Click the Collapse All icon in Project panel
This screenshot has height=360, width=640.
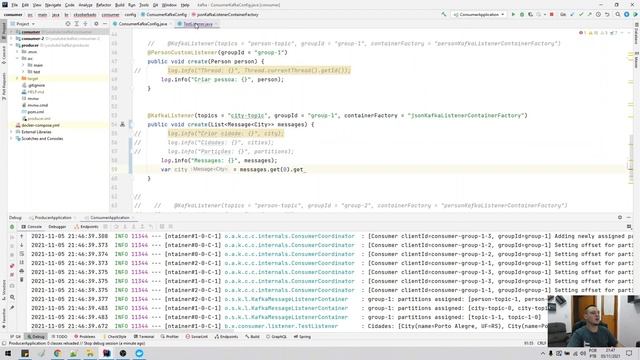[85, 24]
